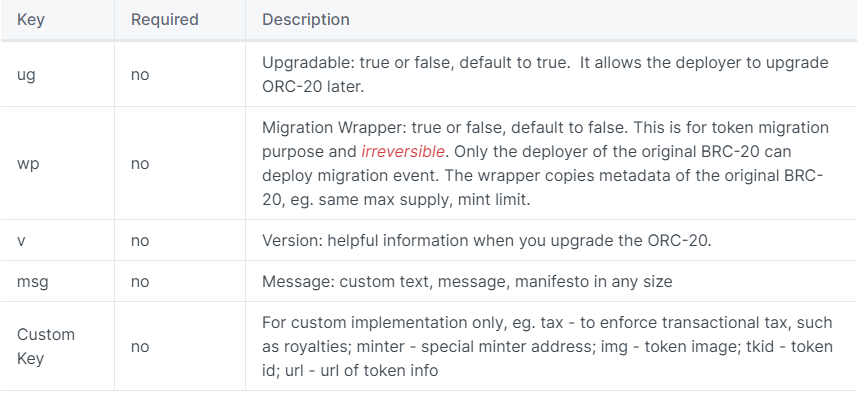This screenshot has height=396, width=857.
Task: Click the 'no' value in msg row
Action: click(140, 282)
